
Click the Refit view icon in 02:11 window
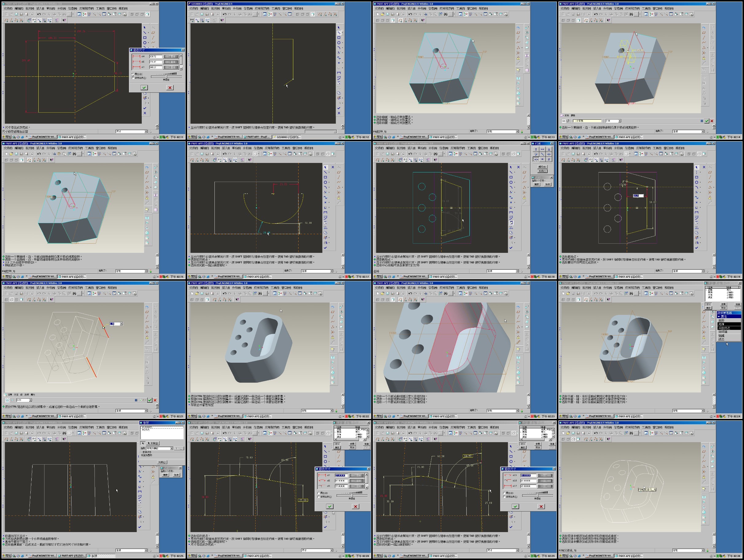[104, 14]
